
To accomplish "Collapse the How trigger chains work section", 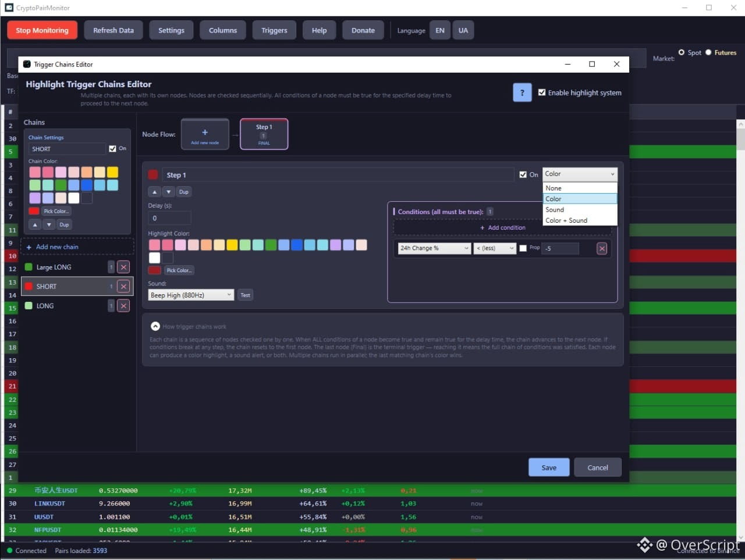I will pyautogui.click(x=155, y=326).
